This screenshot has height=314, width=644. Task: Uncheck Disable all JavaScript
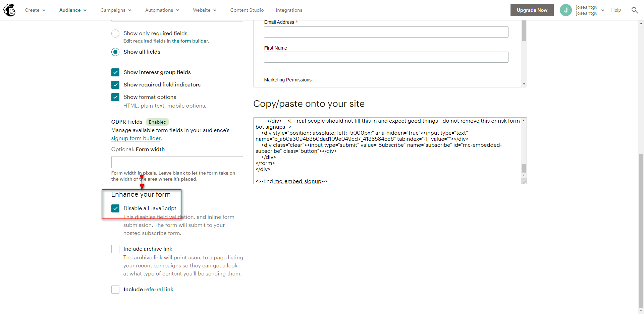coord(115,208)
